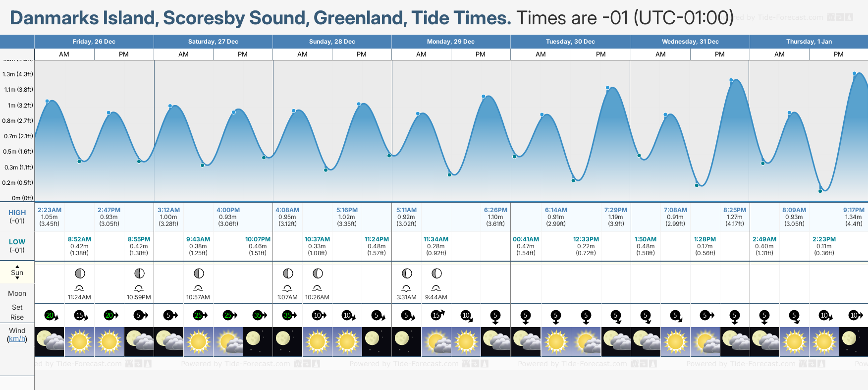Click the LOW (-01) row label
868x390 pixels.
[17, 246]
